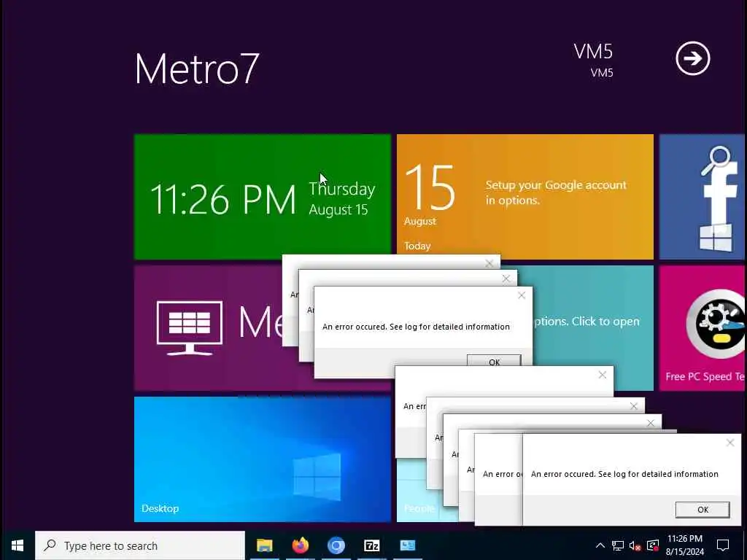747x560 pixels.
Task: Open the Windows Start menu
Action: point(18,545)
